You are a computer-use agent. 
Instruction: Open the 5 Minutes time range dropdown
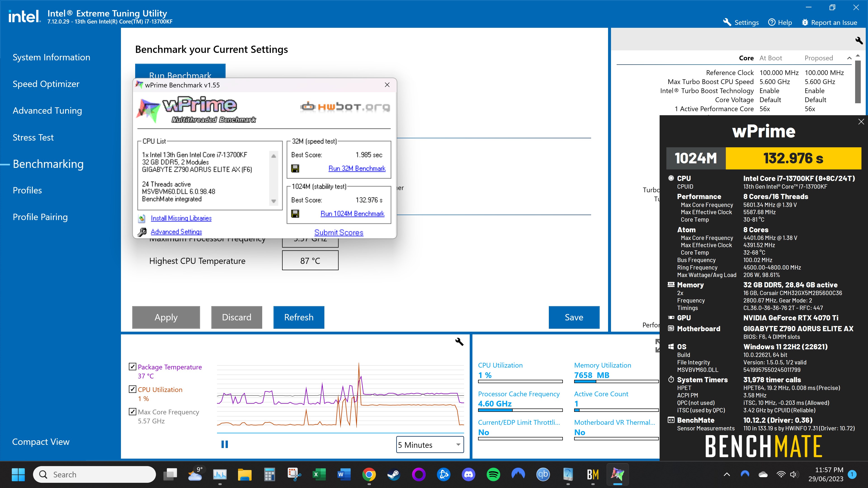(430, 445)
